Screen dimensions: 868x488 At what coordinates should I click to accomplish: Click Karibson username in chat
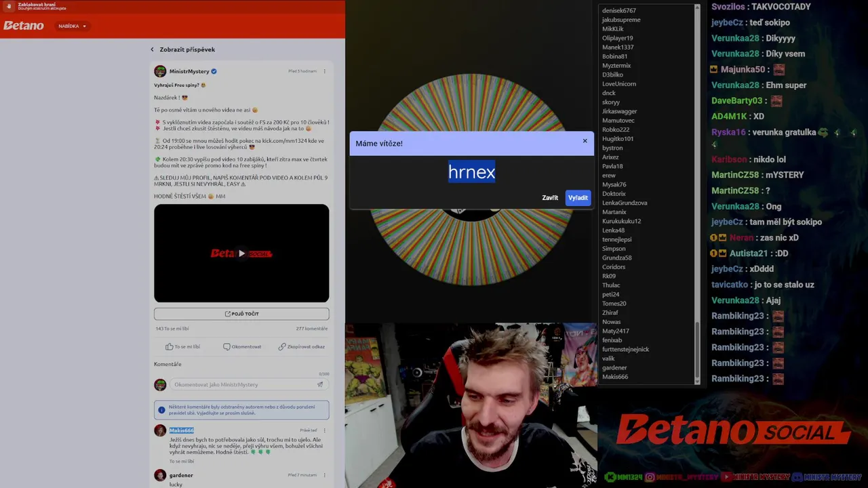point(729,159)
